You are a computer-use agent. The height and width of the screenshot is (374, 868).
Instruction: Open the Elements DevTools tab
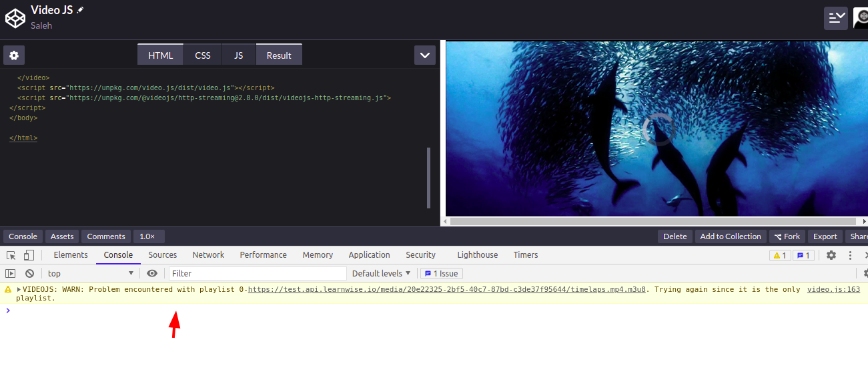click(71, 255)
